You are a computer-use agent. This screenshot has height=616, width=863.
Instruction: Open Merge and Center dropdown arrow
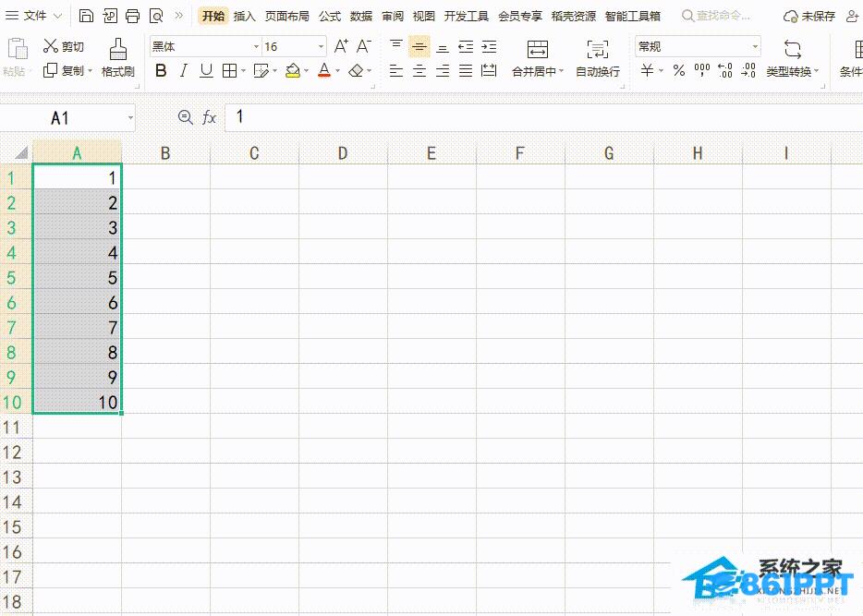click(562, 71)
